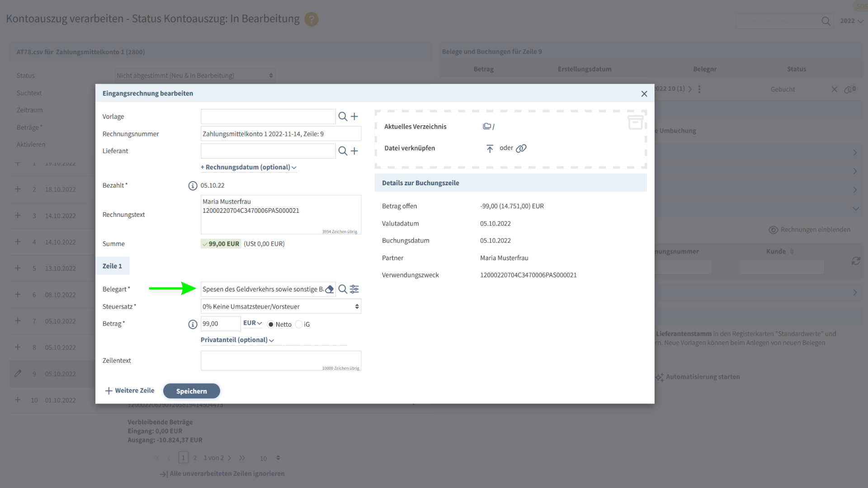
Task: Select the Zeile 1 tab
Action: (x=112, y=266)
